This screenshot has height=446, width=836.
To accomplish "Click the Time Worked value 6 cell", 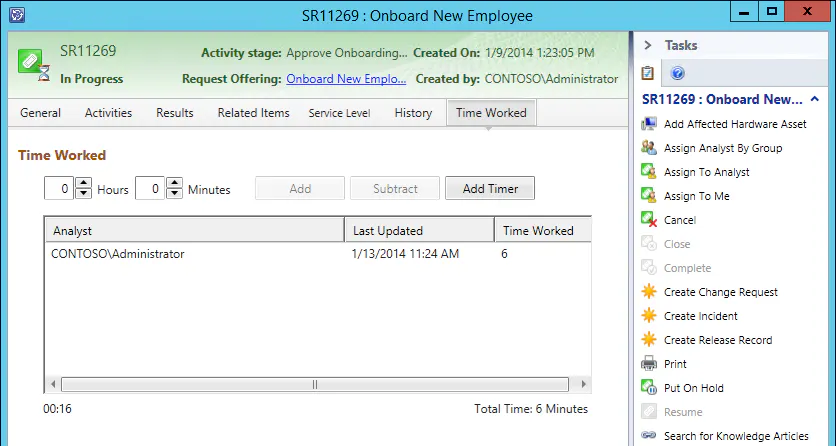I will pyautogui.click(x=504, y=254).
